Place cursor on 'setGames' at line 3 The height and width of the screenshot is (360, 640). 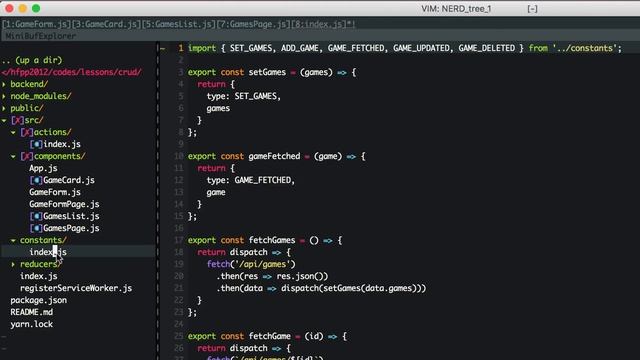(x=267, y=73)
